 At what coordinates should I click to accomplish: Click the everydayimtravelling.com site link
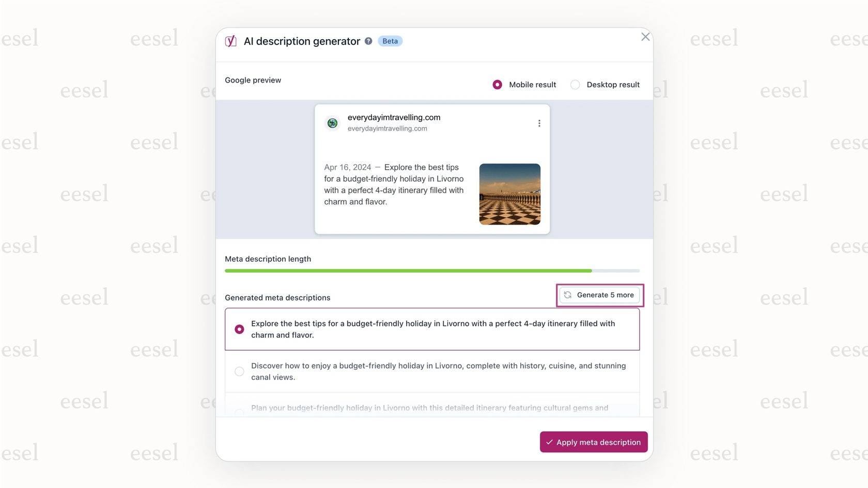[x=394, y=117]
